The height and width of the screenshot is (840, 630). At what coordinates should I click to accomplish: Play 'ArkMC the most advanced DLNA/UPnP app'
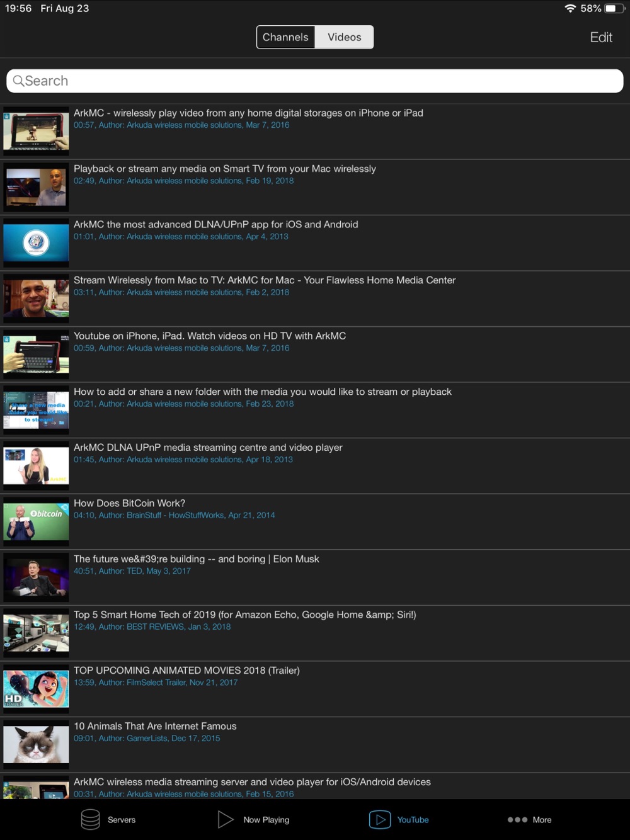click(216, 224)
